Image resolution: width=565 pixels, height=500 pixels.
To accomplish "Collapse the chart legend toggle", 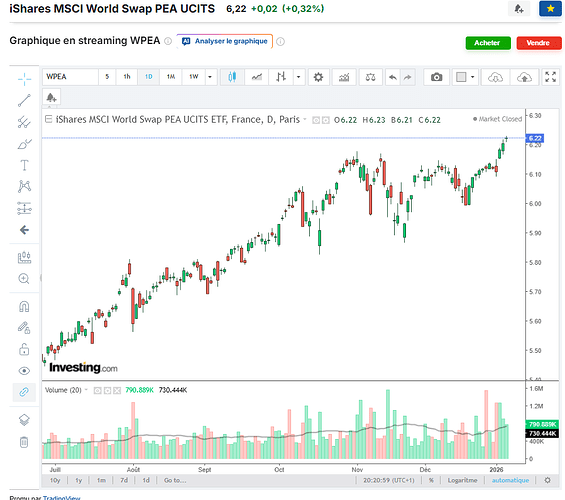I will pos(48,119).
